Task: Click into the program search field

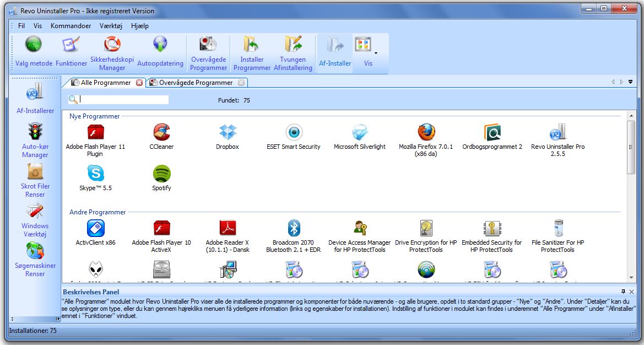Action: 124,100
